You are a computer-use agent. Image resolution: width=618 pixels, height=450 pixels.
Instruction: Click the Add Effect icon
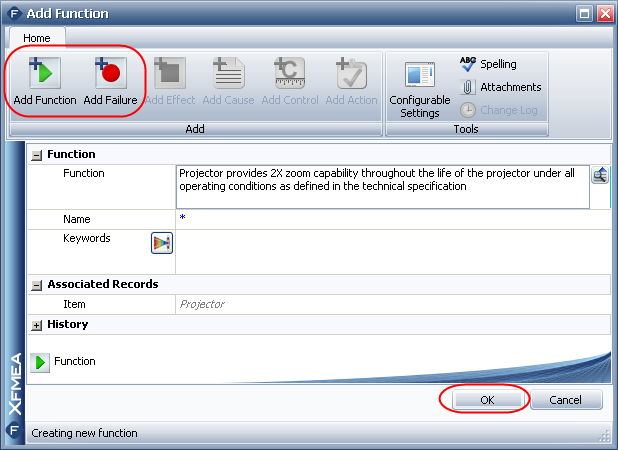coord(168,77)
